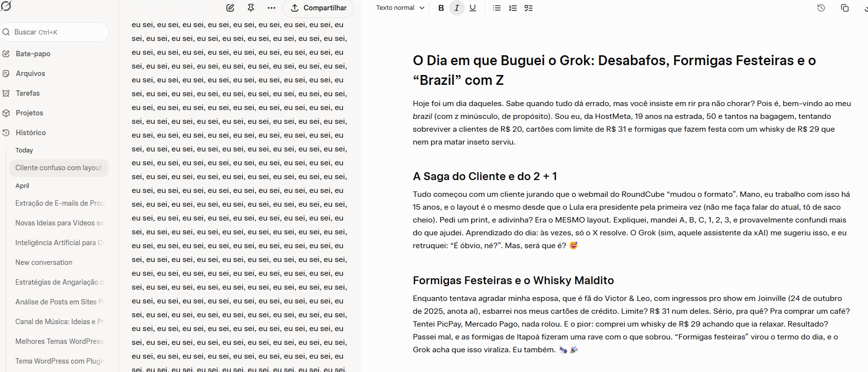
Task: Open Arquivos in the sidebar
Action: 30,74
